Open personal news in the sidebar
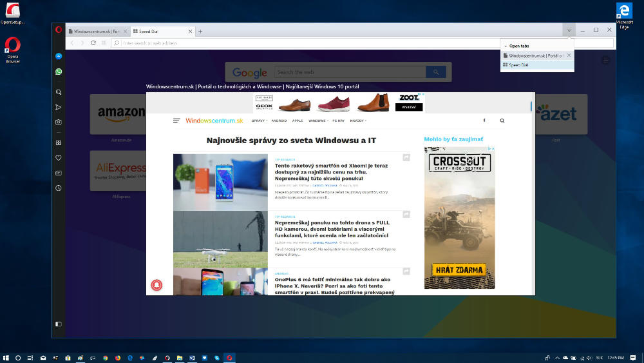The height and width of the screenshot is (363, 644). click(x=59, y=173)
